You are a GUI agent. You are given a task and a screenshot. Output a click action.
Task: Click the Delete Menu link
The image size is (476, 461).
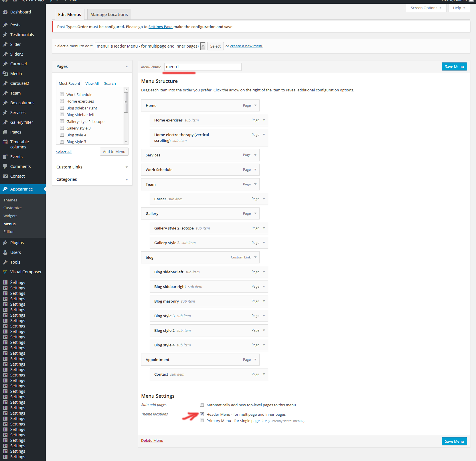coord(152,440)
